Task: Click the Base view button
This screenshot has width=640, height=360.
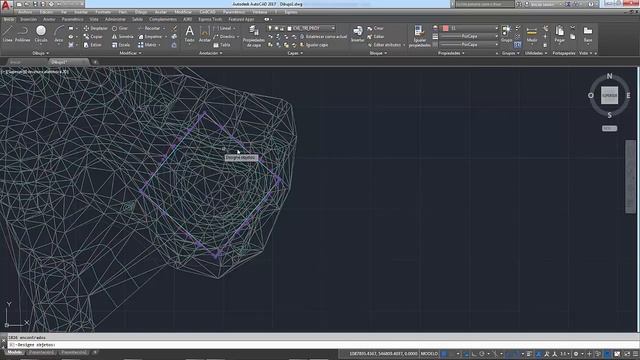Action: pos(588,34)
